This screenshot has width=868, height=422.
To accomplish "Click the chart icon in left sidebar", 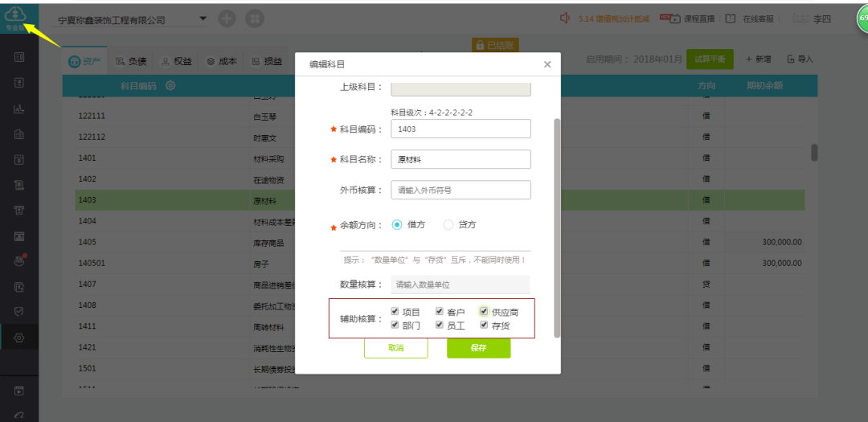I will click(18, 109).
